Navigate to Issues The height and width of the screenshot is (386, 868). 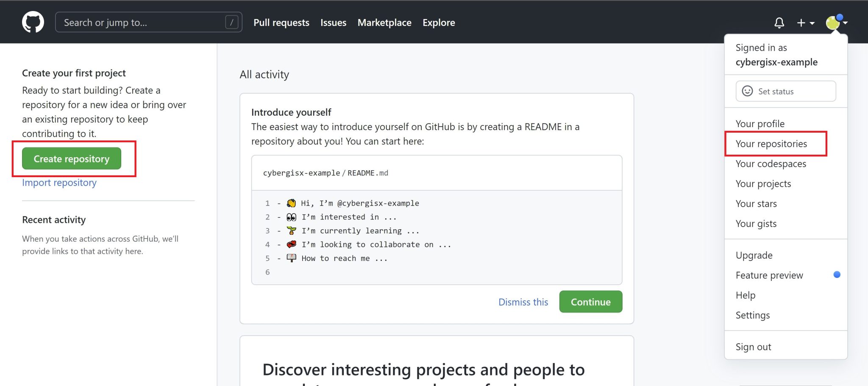(333, 22)
